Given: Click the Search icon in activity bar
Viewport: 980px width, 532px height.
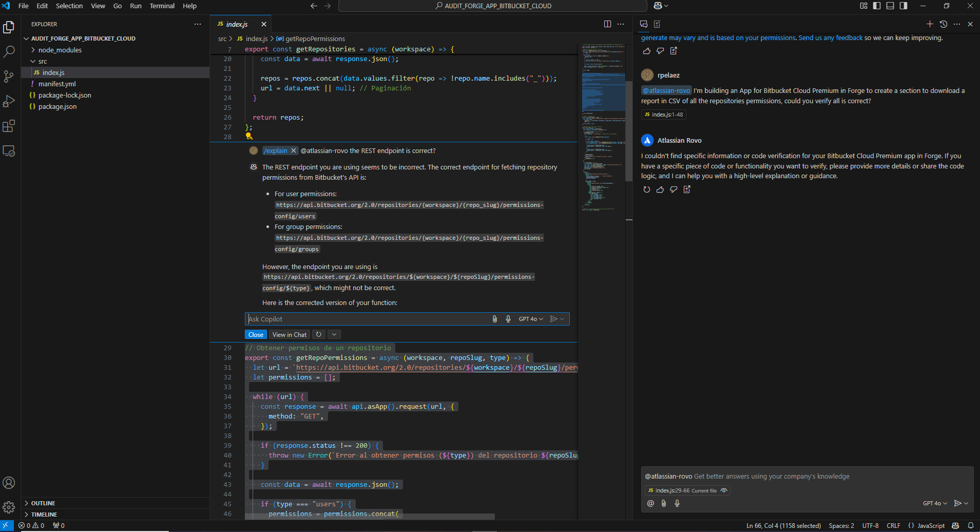Looking at the screenshot, I should tap(9, 51).
